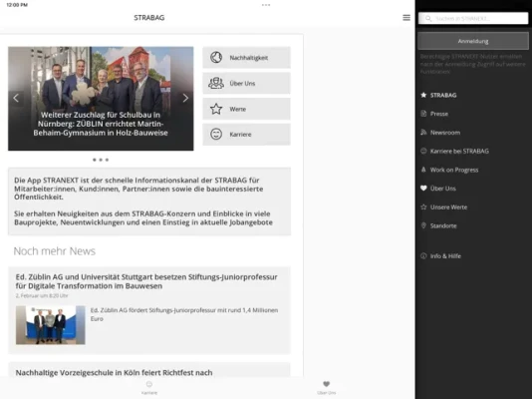Viewport: 532px width, 399px height.
Task: Click the search magnifier icon
Action: 428,19
